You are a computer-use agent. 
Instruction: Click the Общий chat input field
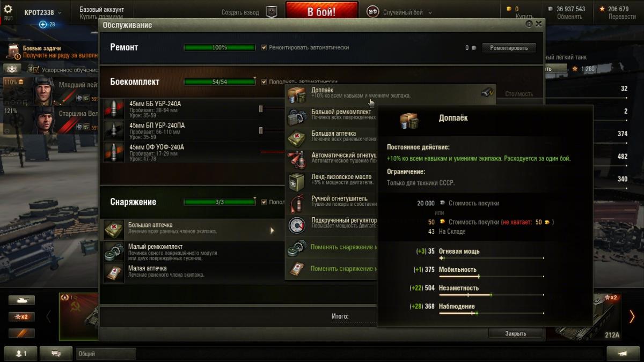point(106,353)
